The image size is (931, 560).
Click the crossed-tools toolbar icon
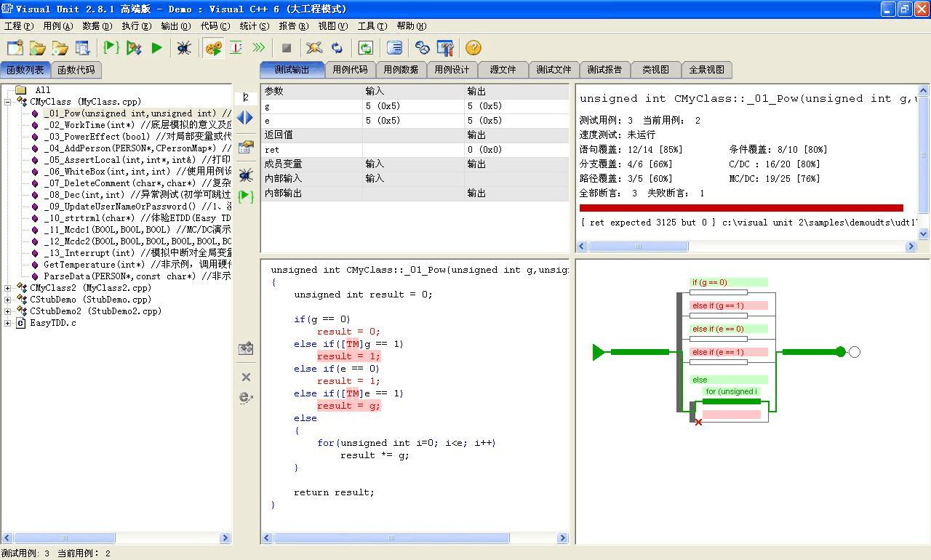click(x=314, y=48)
